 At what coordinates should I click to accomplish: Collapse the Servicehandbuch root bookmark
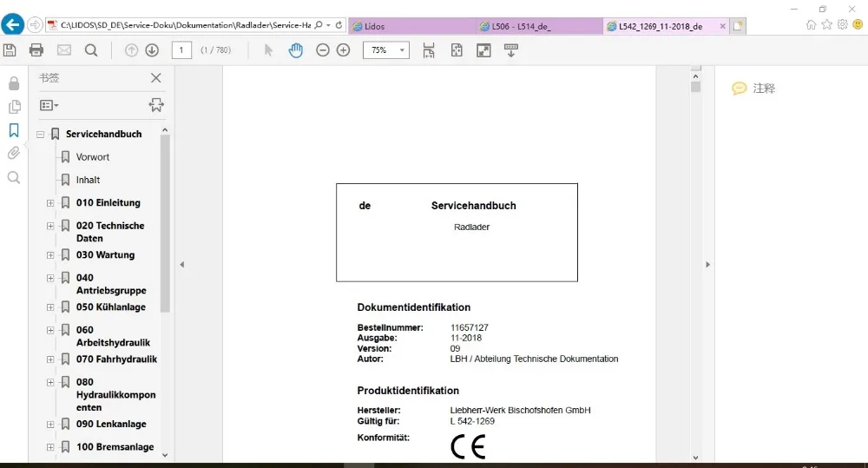point(41,134)
